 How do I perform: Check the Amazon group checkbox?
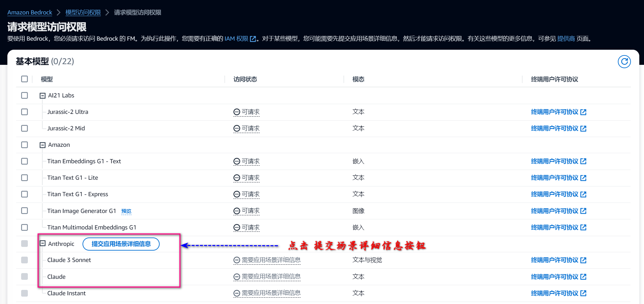point(24,145)
